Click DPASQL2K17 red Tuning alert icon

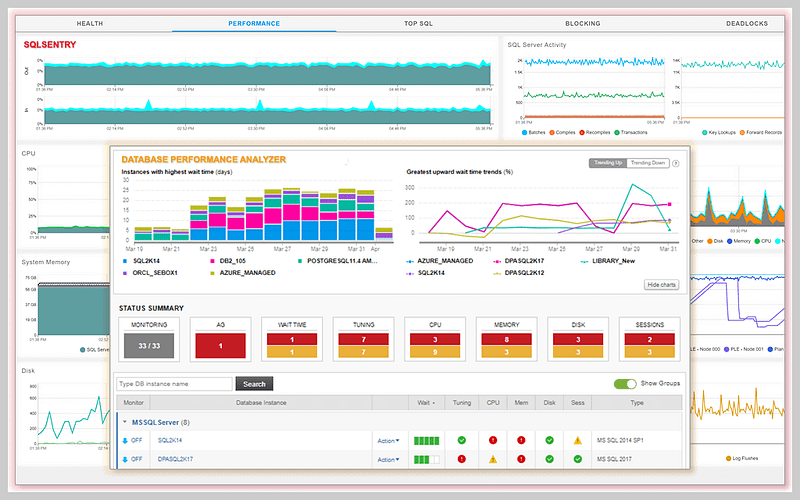click(462, 460)
